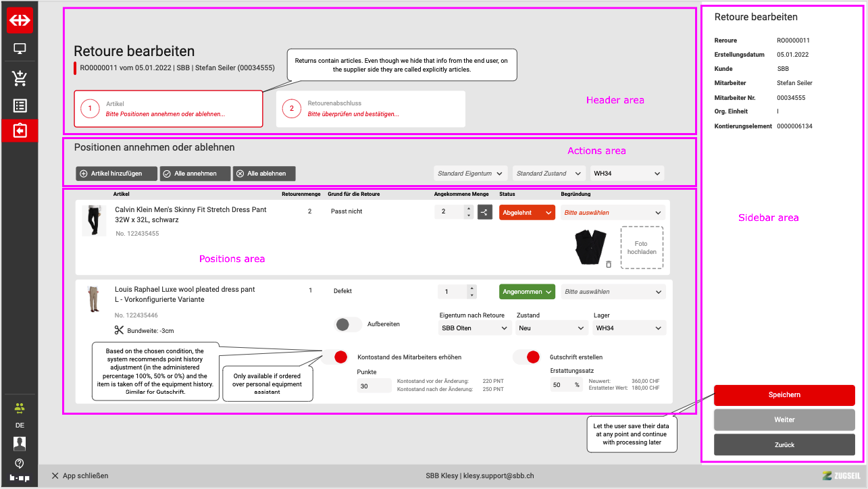Delete the uploaded pants photo via trash icon

pyautogui.click(x=609, y=264)
